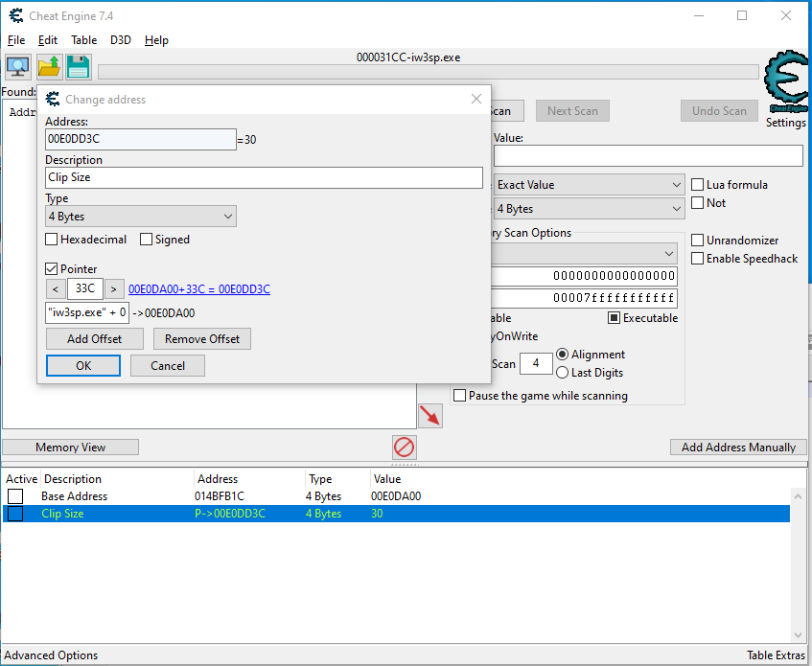Open the Help menu
Image resolution: width=812 pixels, height=666 pixels.
point(156,40)
